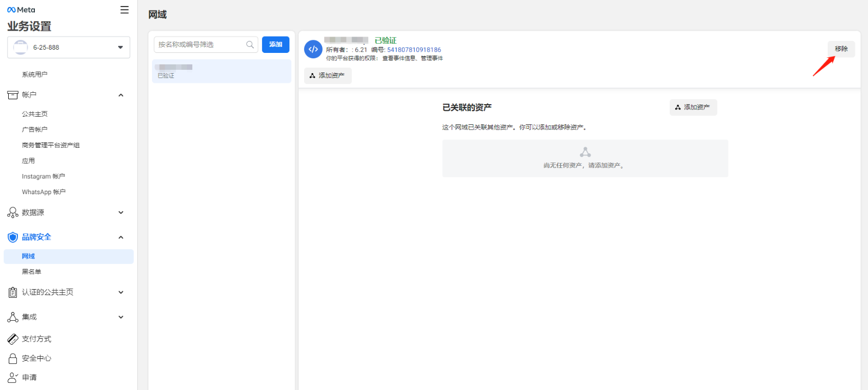The width and height of the screenshot is (868, 390).
Task: Click the domain ID 541807810918186 link
Action: (x=414, y=50)
